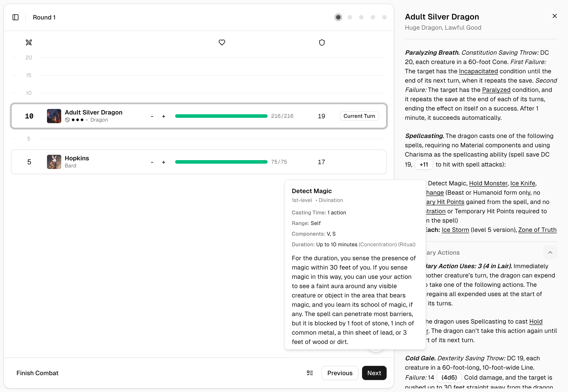
Task: Click the Adult Silver Dragon health bar
Action: (x=221, y=116)
